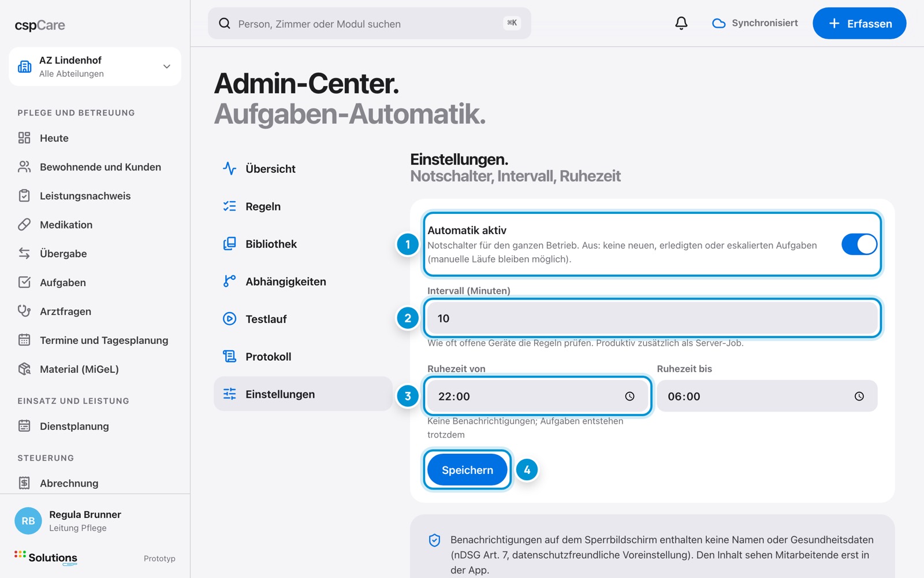The width and height of the screenshot is (924, 578).
Task: Disable the Automatik aktiv switch
Action: [x=859, y=244]
